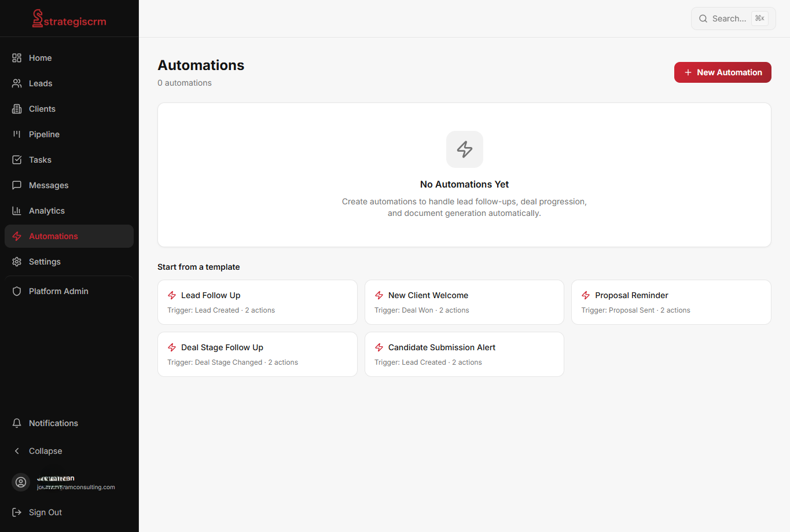
Task: Click the Messages speech bubble icon
Action: pyautogui.click(x=17, y=185)
